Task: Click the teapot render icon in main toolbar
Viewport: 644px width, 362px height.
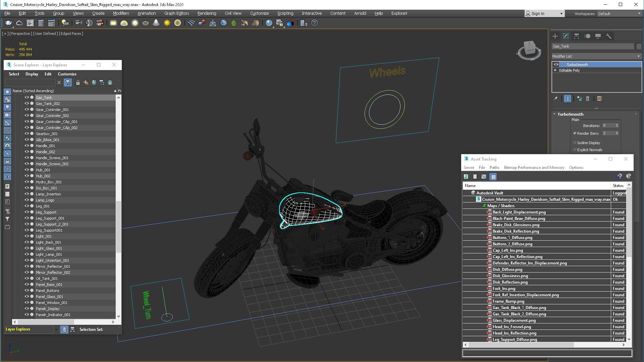Action: point(8,23)
